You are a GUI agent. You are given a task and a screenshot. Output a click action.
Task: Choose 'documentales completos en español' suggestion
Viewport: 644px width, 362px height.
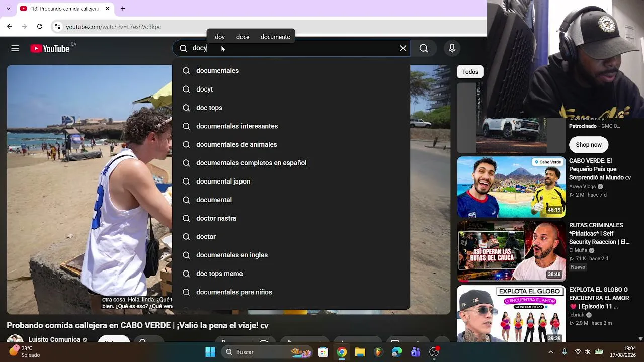pos(291,163)
